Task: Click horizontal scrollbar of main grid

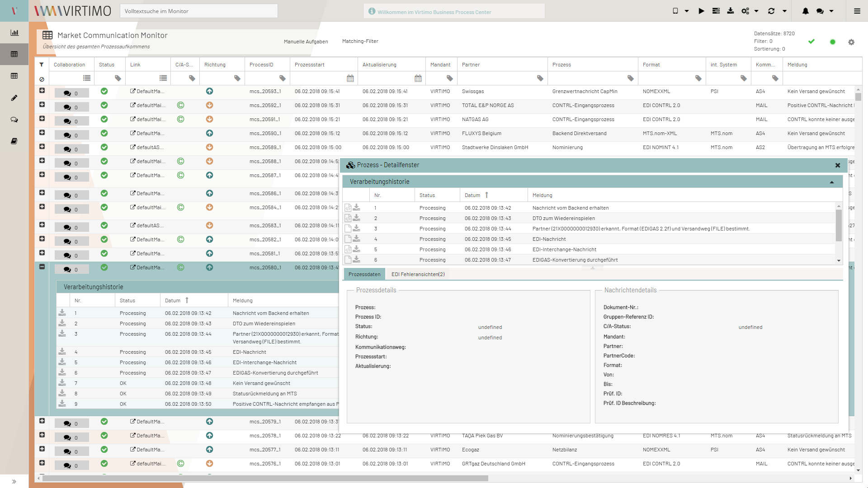Action: pyautogui.click(x=265, y=478)
